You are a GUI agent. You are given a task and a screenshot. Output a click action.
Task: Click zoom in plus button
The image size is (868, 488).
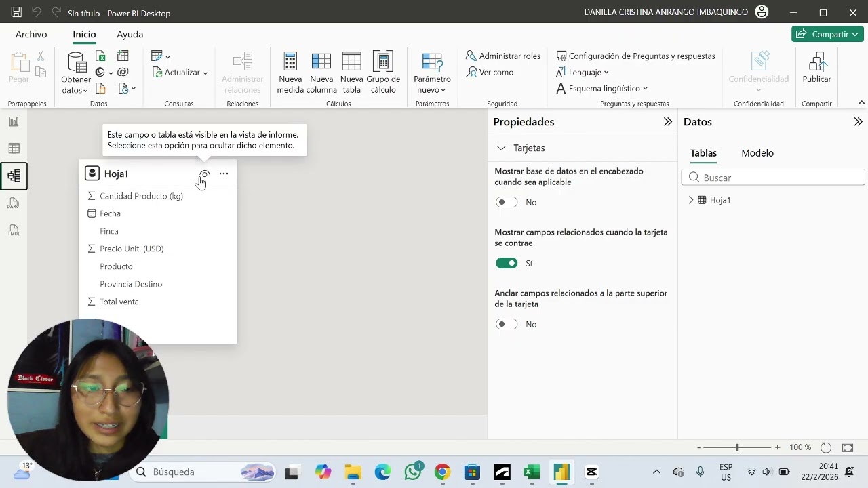777,447
